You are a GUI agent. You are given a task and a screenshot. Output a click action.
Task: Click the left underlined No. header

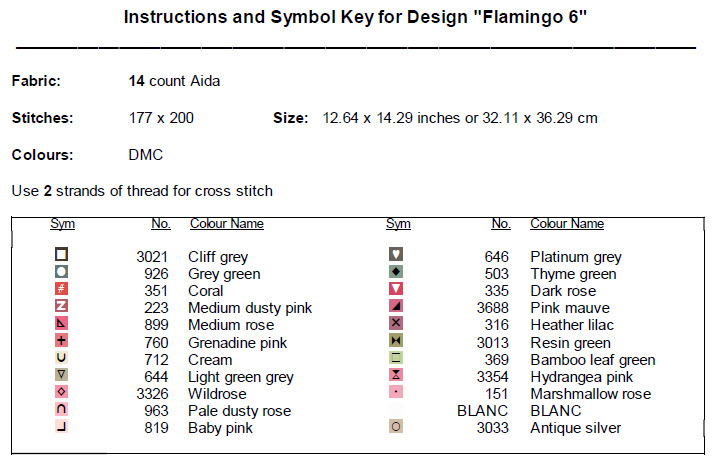tap(161, 224)
